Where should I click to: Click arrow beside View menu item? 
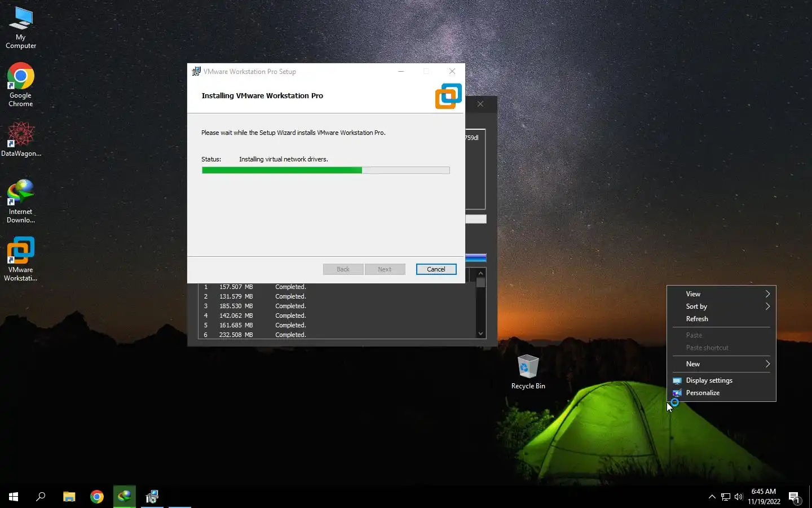click(x=767, y=294)
